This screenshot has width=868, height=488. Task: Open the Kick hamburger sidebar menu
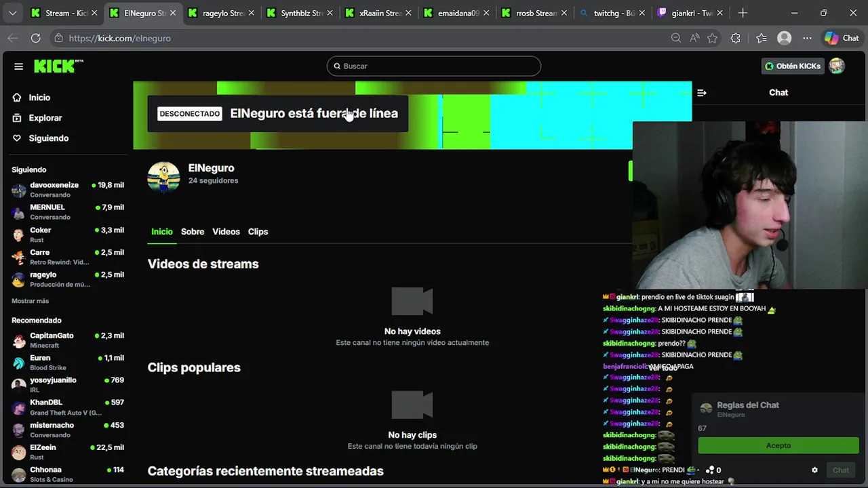[18, 66]
